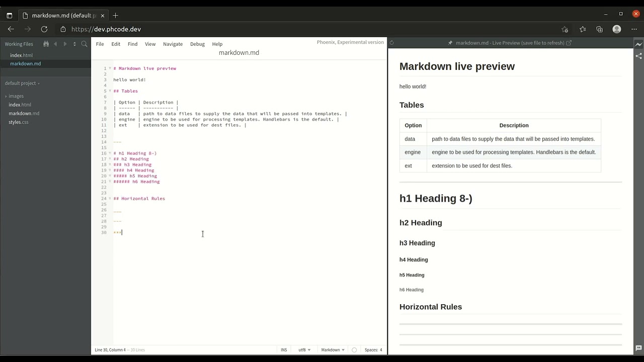Pop out live preview to new window
644x362 pixels.
[569, 43]
